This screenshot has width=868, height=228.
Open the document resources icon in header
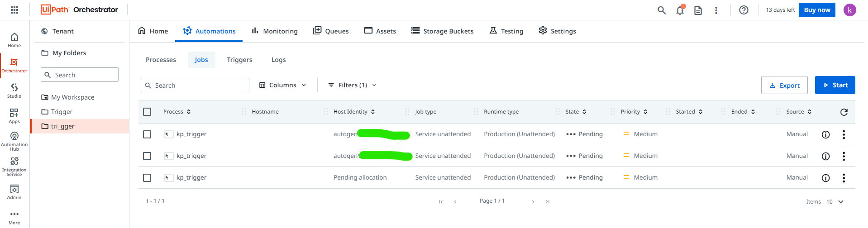click(698, 10)
